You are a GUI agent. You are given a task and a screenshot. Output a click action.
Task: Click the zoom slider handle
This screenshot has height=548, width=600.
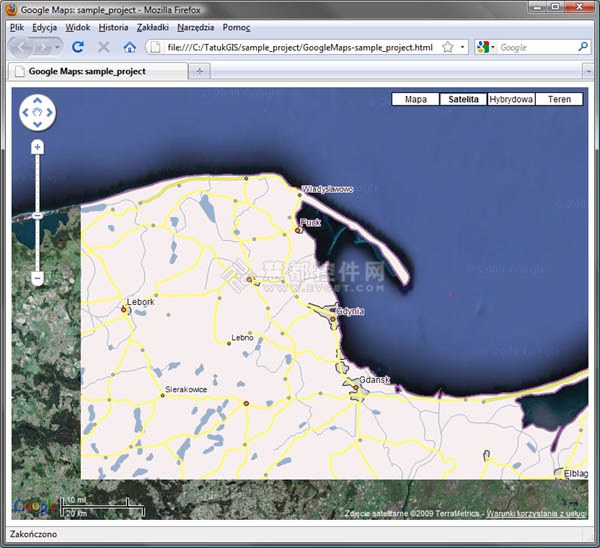pyautogui.click(x=37, y=216)
